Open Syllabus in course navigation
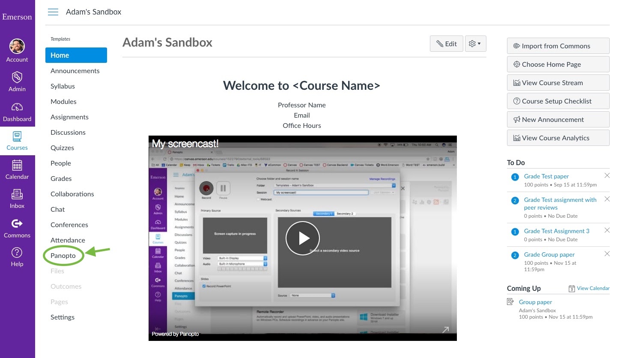Image resolution: width=644 pixels, height=358 pixels. (63, 86)
